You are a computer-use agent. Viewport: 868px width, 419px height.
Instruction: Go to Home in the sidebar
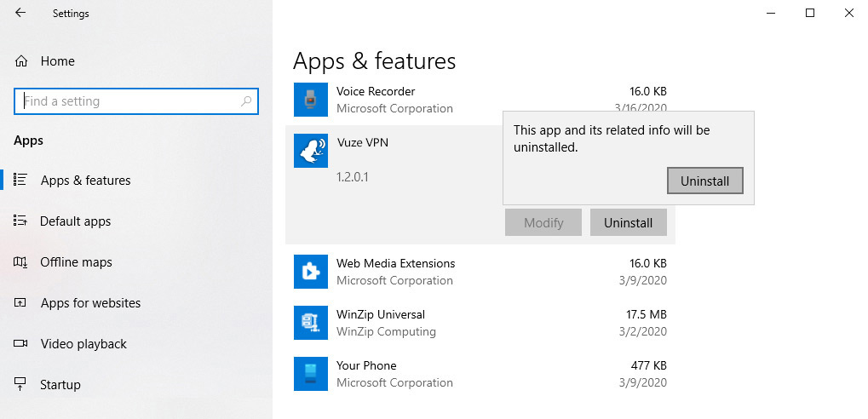point(57,60)
